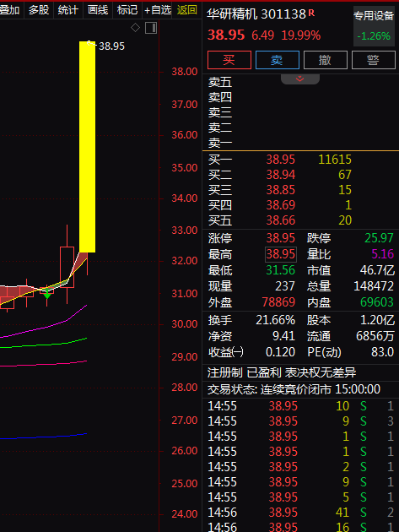Open the 叠加 overlay menu
Screen dimensions: 399x532
point(10,10)
